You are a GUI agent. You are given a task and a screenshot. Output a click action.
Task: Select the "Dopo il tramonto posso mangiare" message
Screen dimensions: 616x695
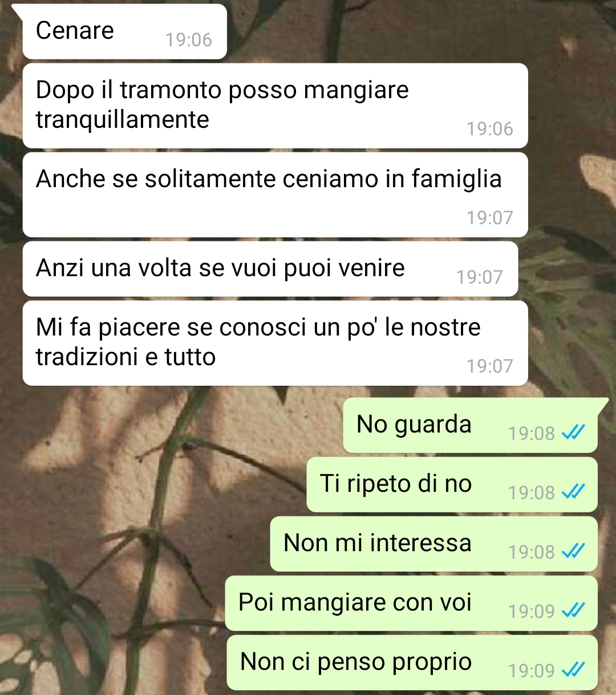click(x=275, y=106)
